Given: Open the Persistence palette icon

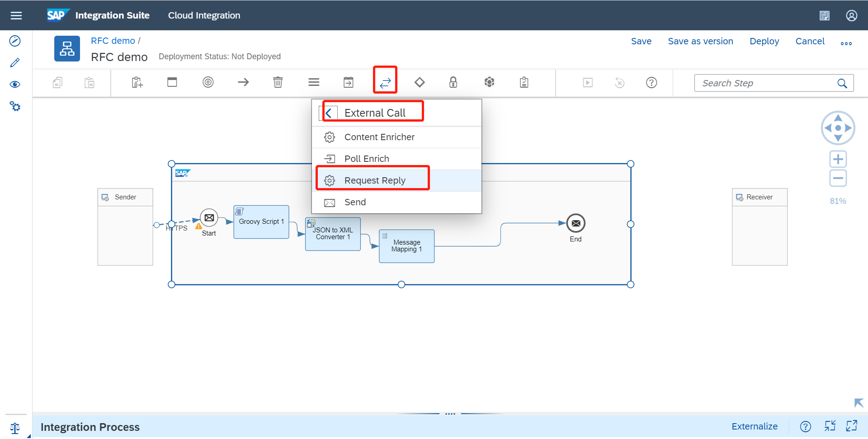Looking at the screenshot, I should point(489,82).
